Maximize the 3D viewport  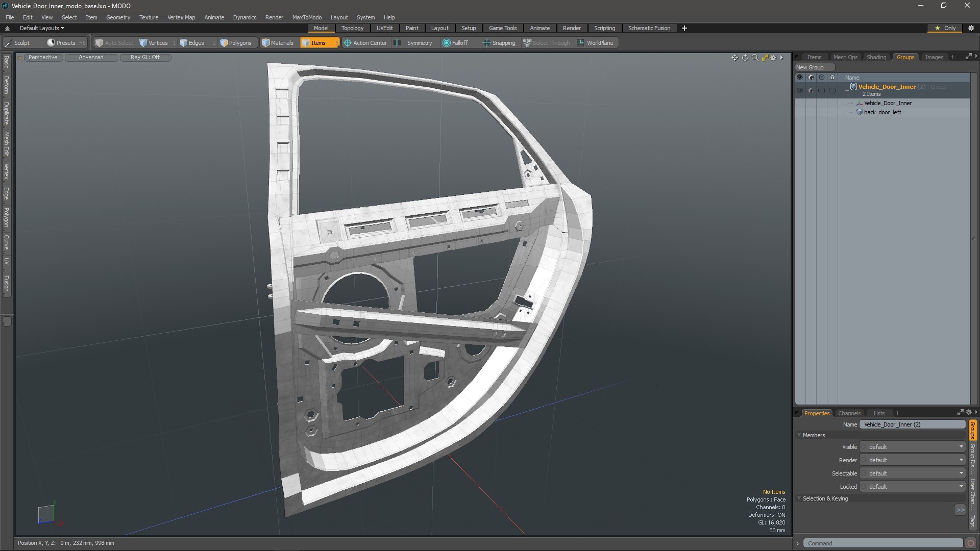pos(765,58)
